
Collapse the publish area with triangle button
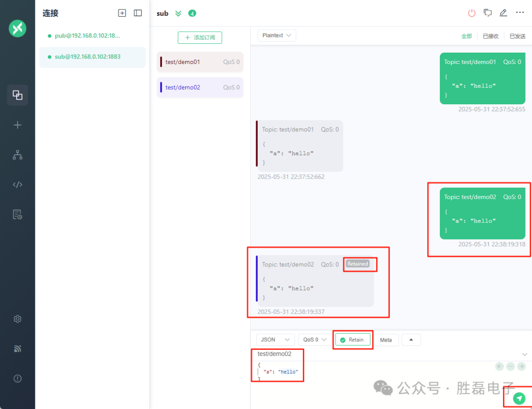(411, 340)
